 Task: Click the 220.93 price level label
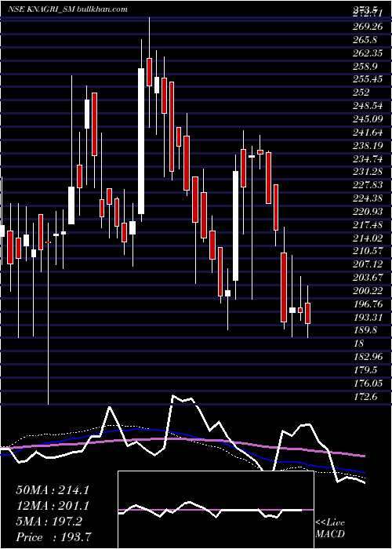point(367,212)
